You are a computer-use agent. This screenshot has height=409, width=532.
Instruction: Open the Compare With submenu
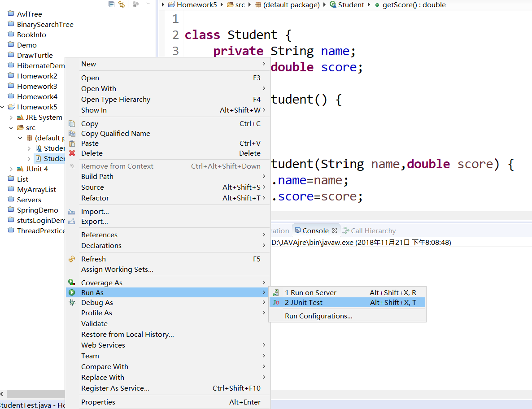click(x=168, y=366)
